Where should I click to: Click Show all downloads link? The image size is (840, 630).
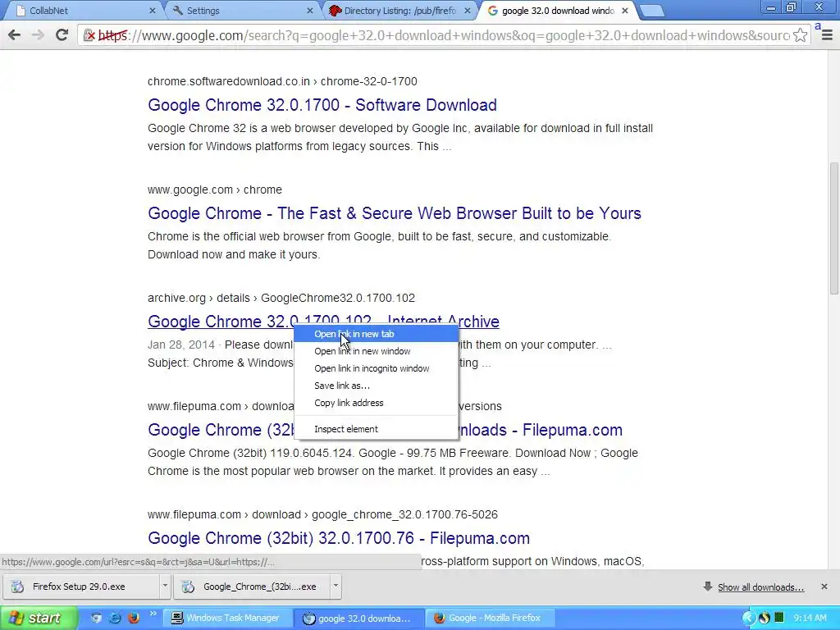click(760, 587)
